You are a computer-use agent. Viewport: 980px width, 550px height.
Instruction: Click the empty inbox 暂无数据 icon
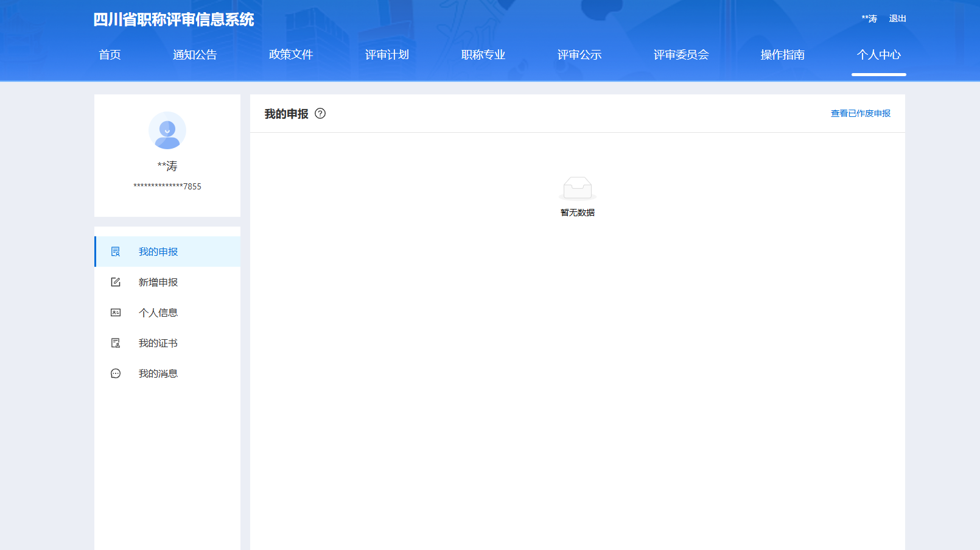point(577,188)
